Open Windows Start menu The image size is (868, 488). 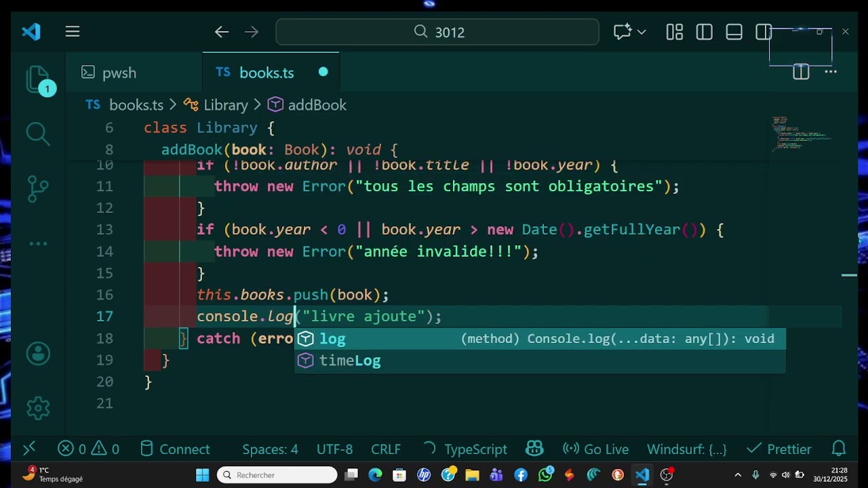[x=203, y=475]
